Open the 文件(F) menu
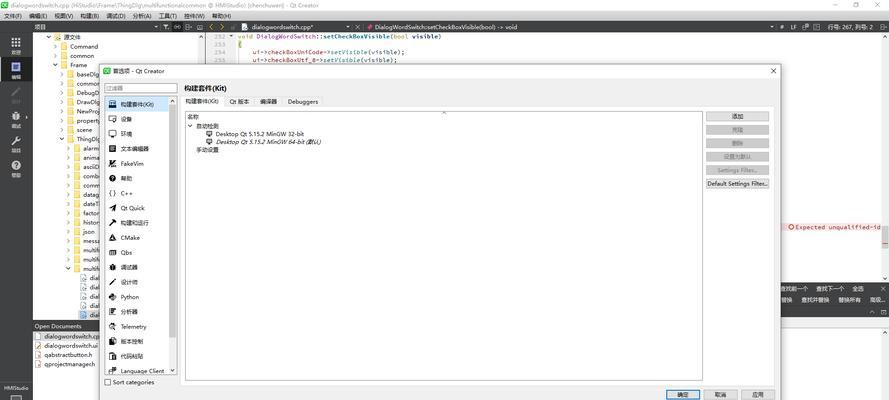The width and height of the screenshot is (889, 400). tap(12, 16)
